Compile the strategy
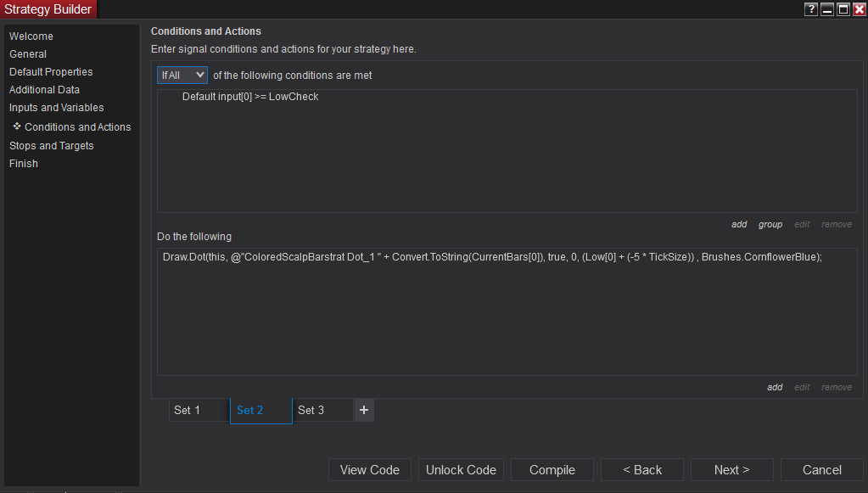This screenshot has height=493, width=868. tap(552, 470)
